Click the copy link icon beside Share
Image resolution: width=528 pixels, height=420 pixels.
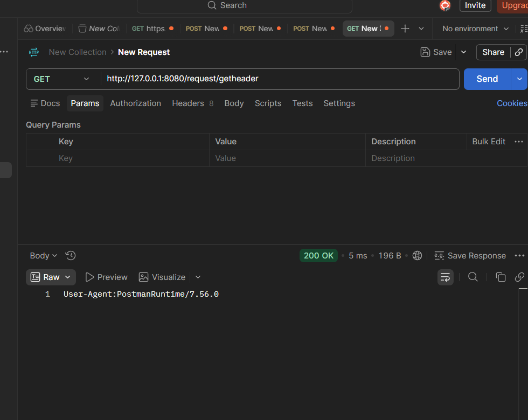(519, 52)
